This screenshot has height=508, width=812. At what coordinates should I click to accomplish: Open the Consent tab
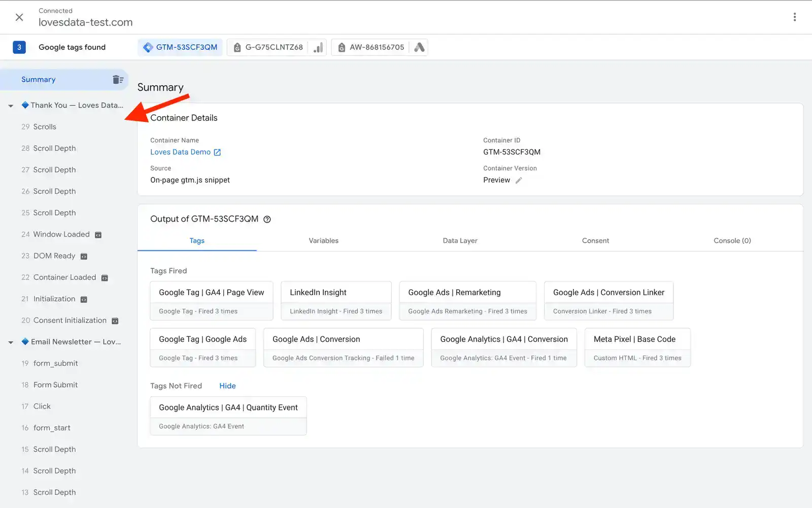tap(595, 241)
